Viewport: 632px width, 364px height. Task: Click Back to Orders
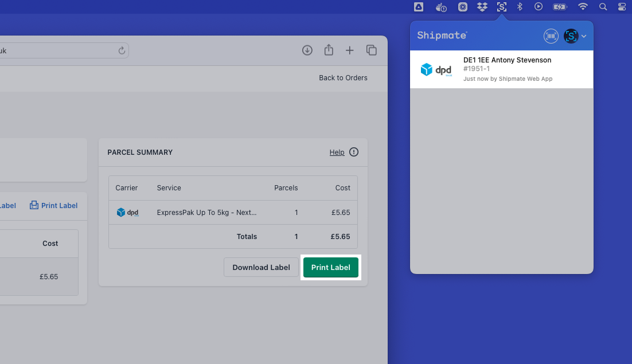coord(343,77)
